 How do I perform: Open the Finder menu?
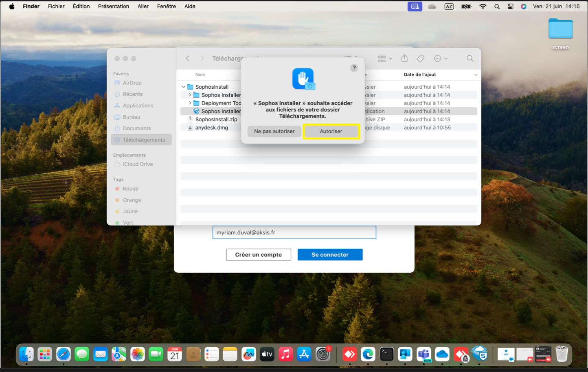pyautogui.click(x=31, y=6)
